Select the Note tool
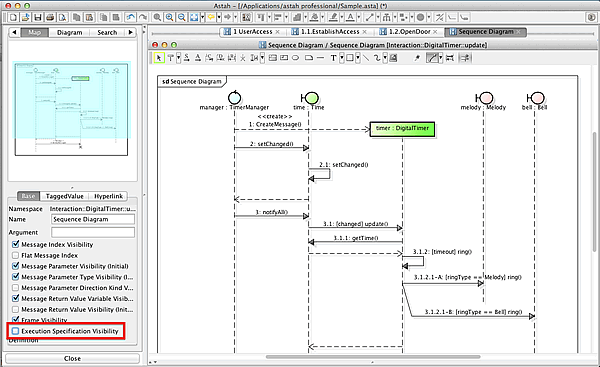This screenshot has width=600, height=367. pyautogui.click(x=309, y=58)
